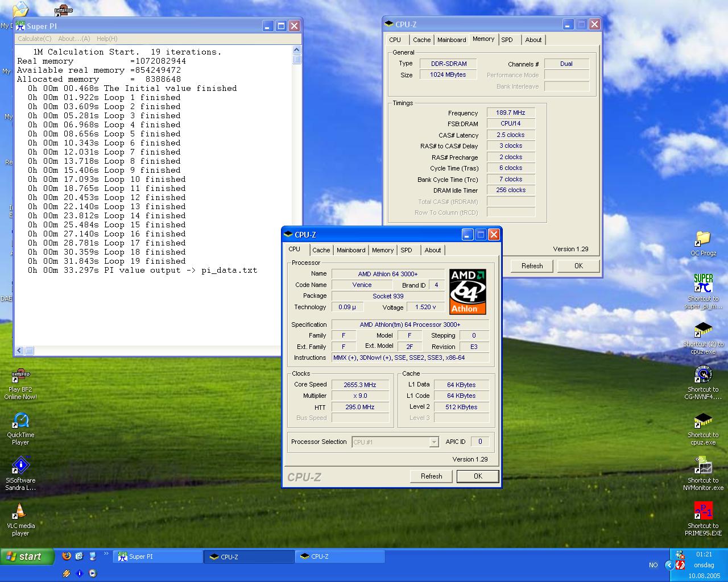Image resolution: width=728 pixels, height=582 pixels.
Task: Click the front CPU-Z window's title bar chip icon
Action: coord(288,234)
